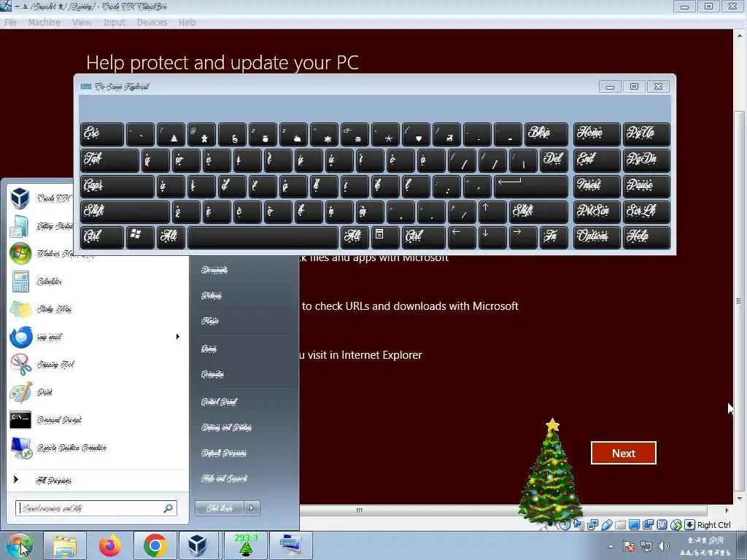Toggle the right Shift key on keyboard

click(x=538, y=211)
